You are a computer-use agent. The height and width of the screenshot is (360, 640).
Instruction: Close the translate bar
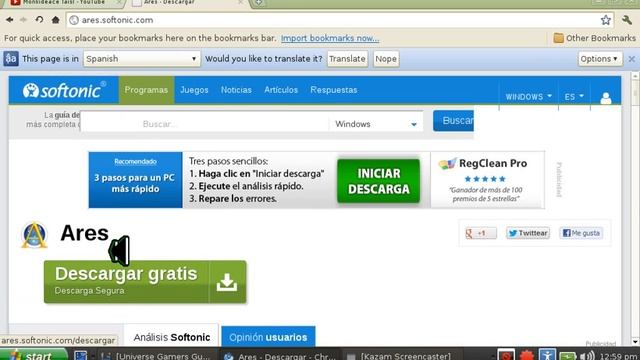tap(631, 59)
